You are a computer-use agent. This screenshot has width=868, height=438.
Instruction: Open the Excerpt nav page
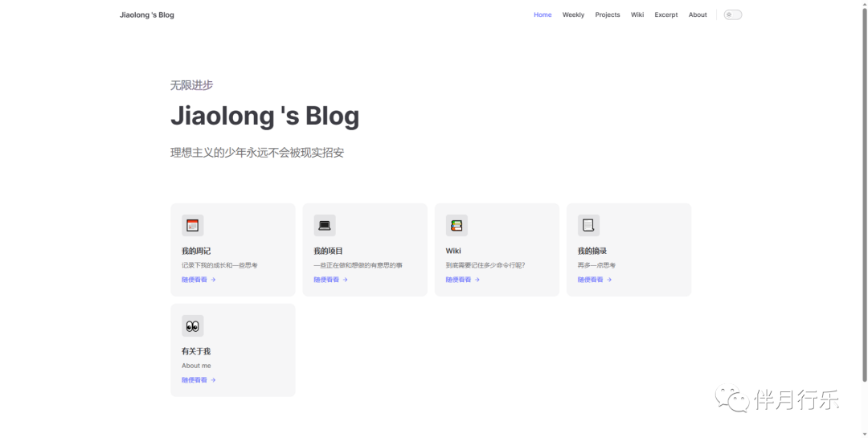point(666,15)
